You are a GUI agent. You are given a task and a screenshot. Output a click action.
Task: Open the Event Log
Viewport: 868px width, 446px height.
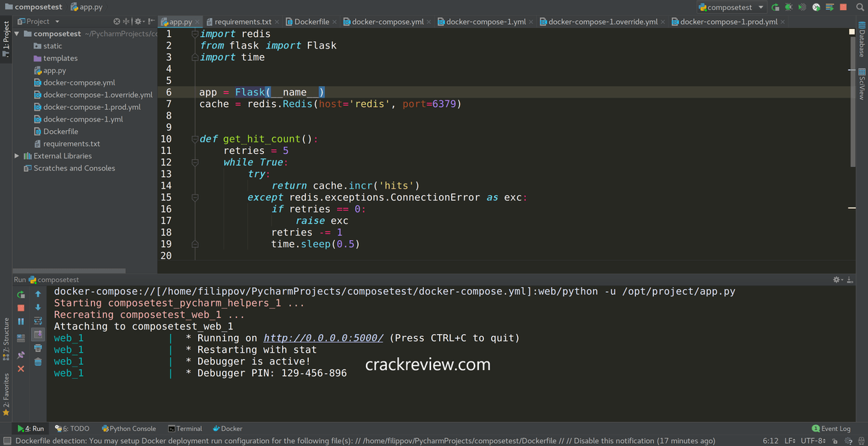830,428
